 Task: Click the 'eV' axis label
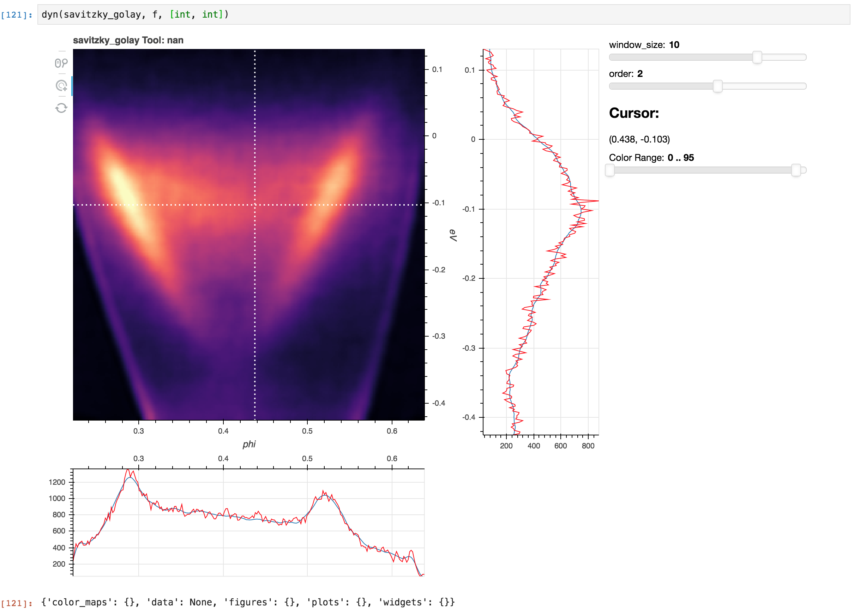coord(453,235)
